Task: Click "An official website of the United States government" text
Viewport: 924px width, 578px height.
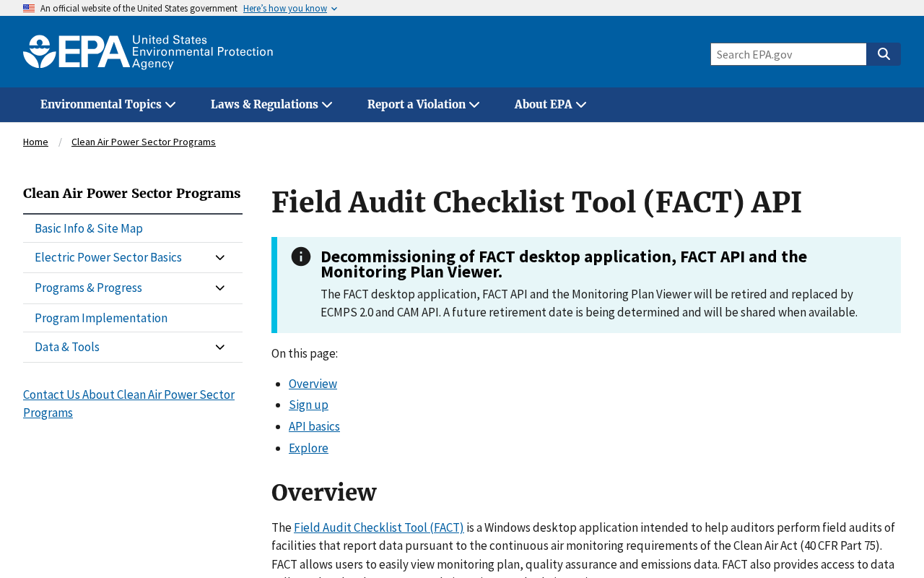Action: coord(139,8)
